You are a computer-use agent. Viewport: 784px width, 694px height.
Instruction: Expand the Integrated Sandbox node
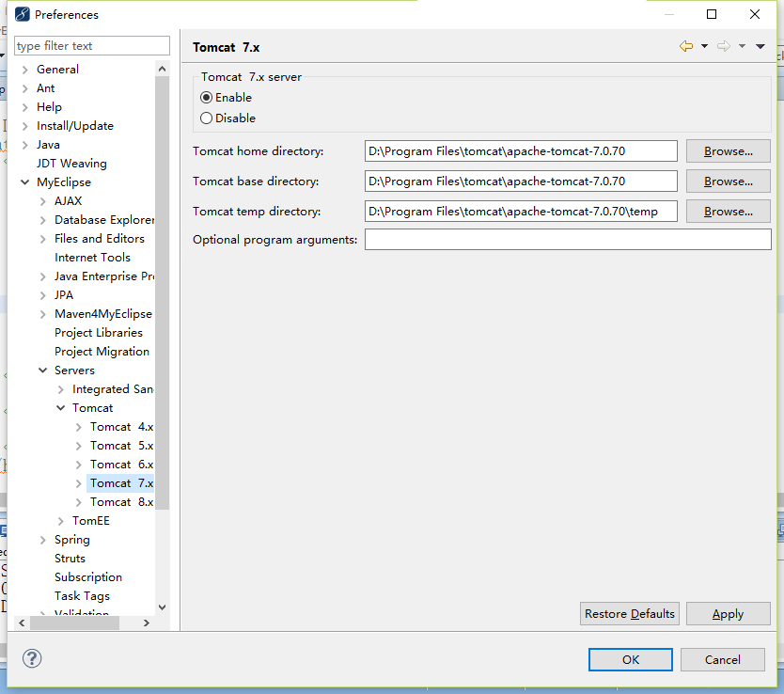point(61,389)
